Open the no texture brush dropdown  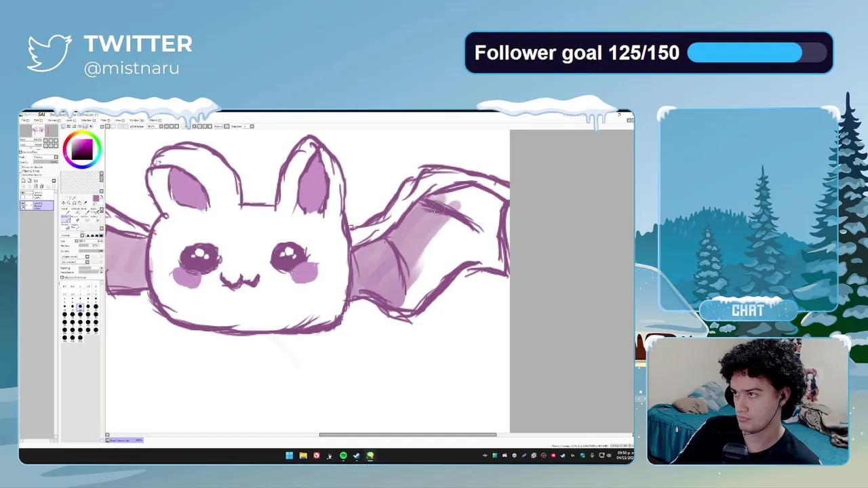75,262
